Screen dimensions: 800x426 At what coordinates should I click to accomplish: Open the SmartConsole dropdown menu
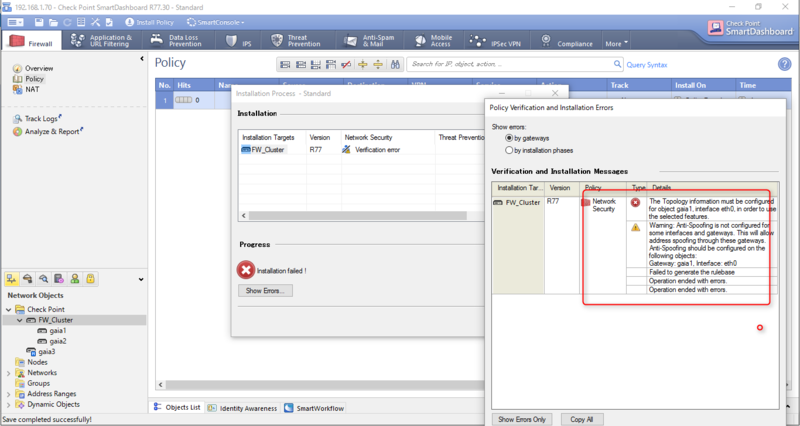[215, 22]
